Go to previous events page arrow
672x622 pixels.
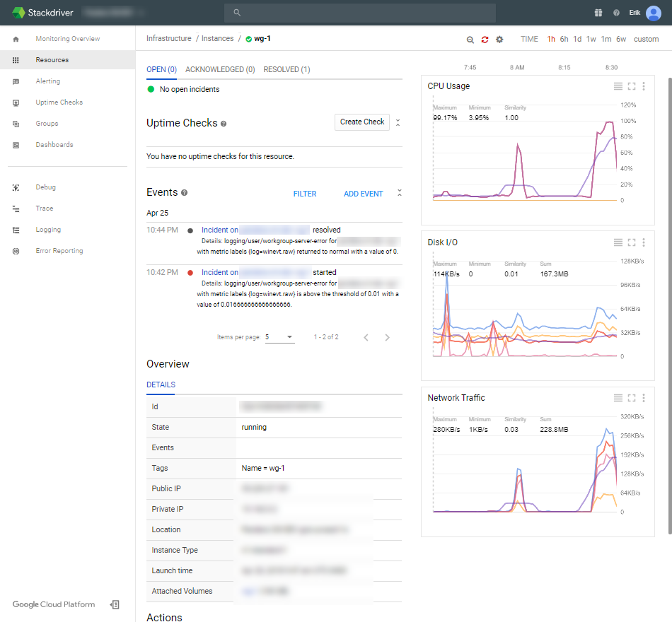coord(366,338)
